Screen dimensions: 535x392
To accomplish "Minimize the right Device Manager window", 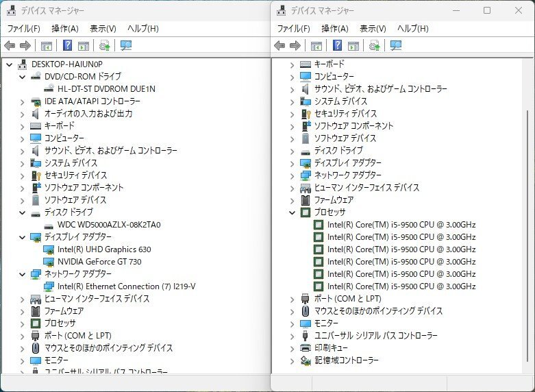I will pos(456,10).
